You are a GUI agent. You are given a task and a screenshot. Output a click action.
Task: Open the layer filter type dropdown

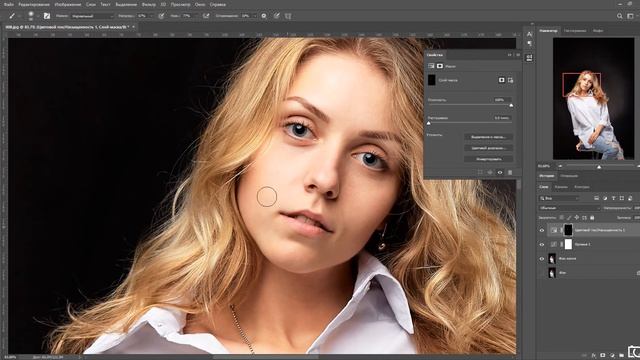pyautogui.click(x=559, y=198)
